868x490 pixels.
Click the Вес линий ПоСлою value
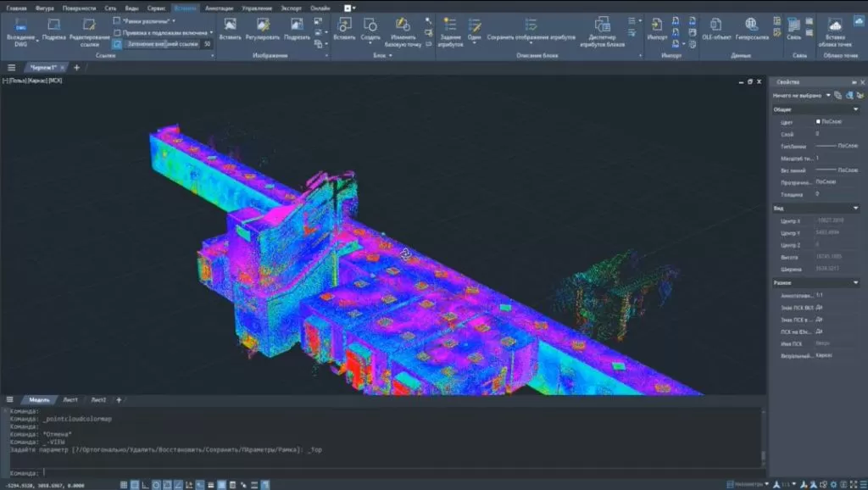[837, 170]
